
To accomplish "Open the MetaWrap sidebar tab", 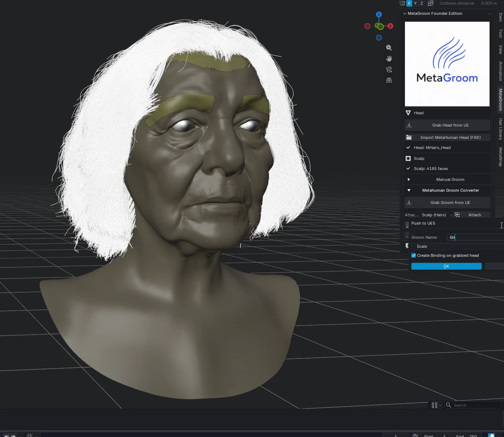I will pos(500,157).
